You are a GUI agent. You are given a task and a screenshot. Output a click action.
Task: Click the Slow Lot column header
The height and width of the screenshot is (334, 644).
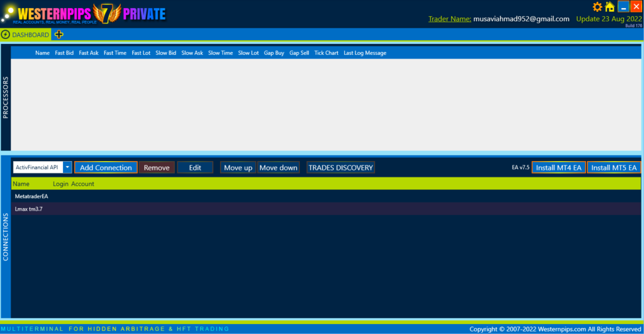point(248,53)
